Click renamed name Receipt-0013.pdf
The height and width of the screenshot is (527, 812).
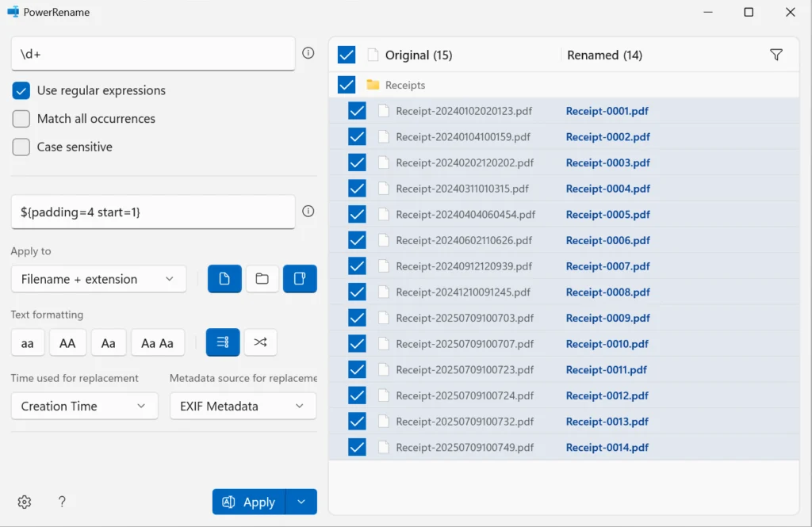[607, 422]
